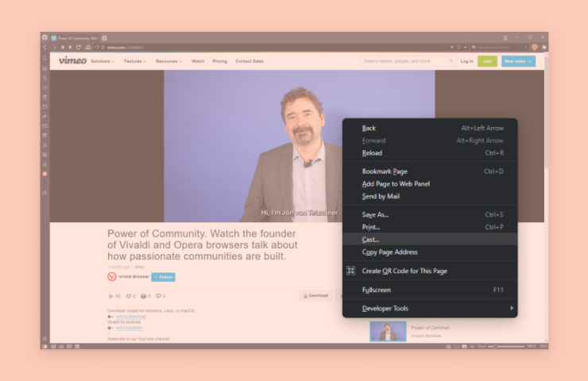The width and height of the screenshot is (588, 381).
Task: Open the vivld.in/android link
Action: point(129,328)
